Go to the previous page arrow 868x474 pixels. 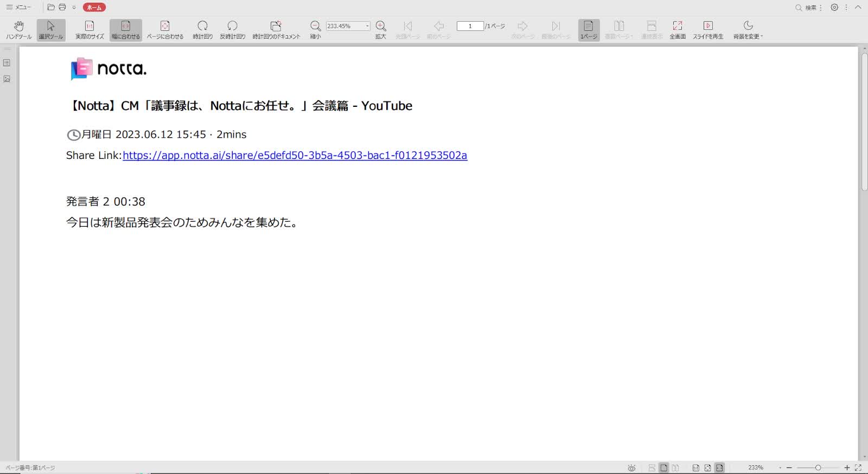pos(439,30)
